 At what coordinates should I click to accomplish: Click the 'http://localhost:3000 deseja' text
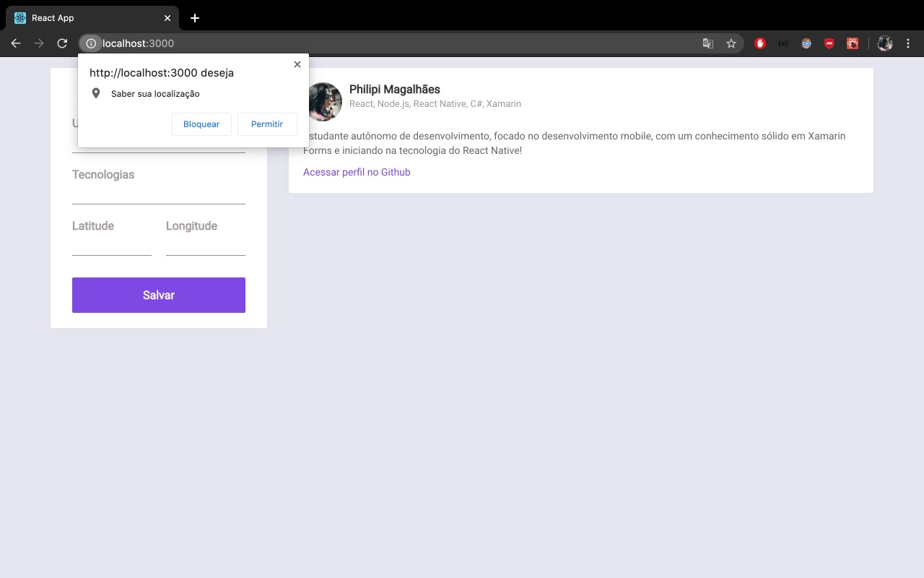pos(162,73)
